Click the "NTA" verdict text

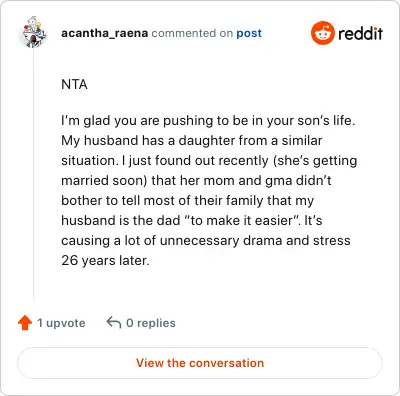point(74,84)
